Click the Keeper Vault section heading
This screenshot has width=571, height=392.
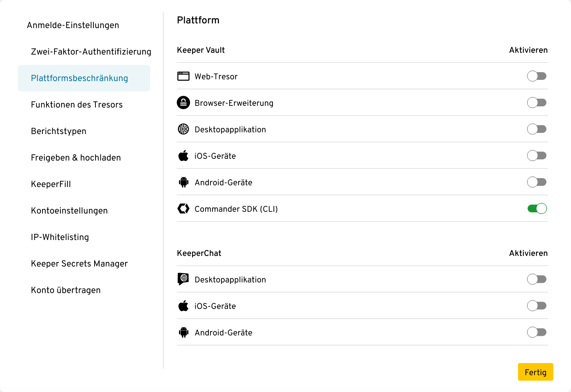click(x=201, y=50)
